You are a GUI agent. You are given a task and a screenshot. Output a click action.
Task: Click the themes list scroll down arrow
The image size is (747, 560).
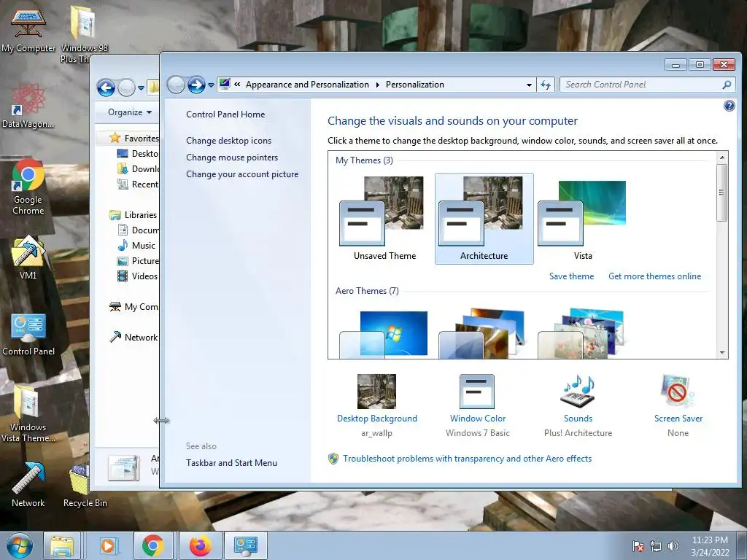721,353
